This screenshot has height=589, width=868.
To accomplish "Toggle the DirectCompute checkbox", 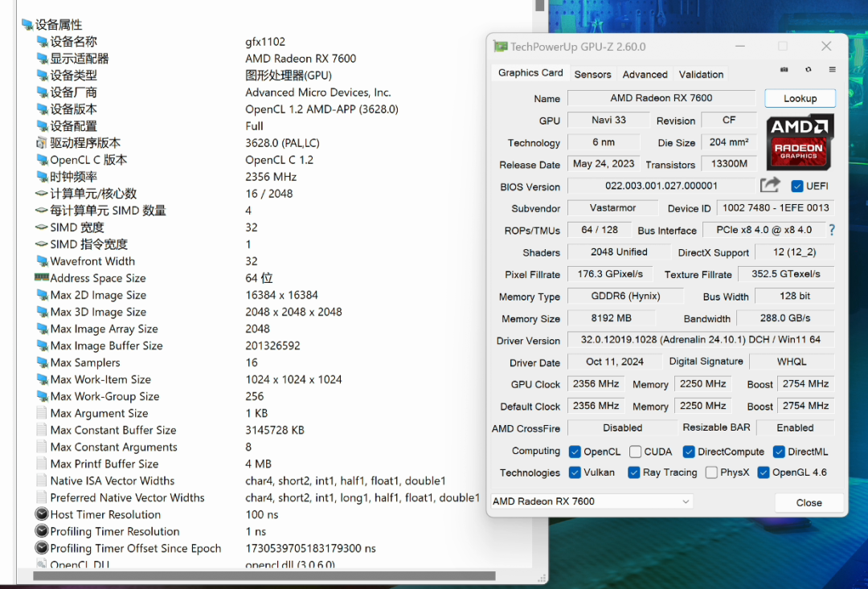I will (x=689, y=452).
